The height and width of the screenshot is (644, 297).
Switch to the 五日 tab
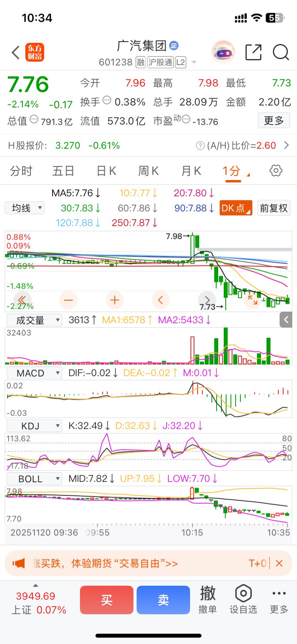click(x=63, y=171)
